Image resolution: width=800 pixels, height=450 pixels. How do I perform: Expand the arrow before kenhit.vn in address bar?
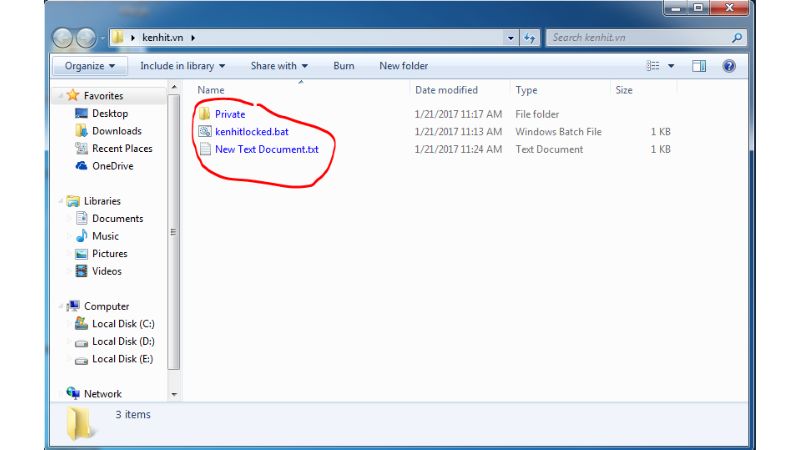[x=133, y=38]
